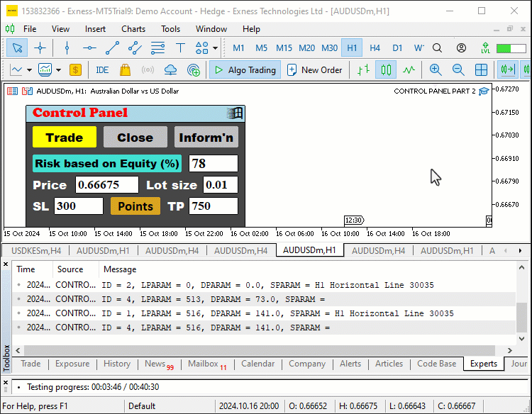The image size is (532, 414).
Task: Open the MQL5 IDE editor
Action: [102, 70]
